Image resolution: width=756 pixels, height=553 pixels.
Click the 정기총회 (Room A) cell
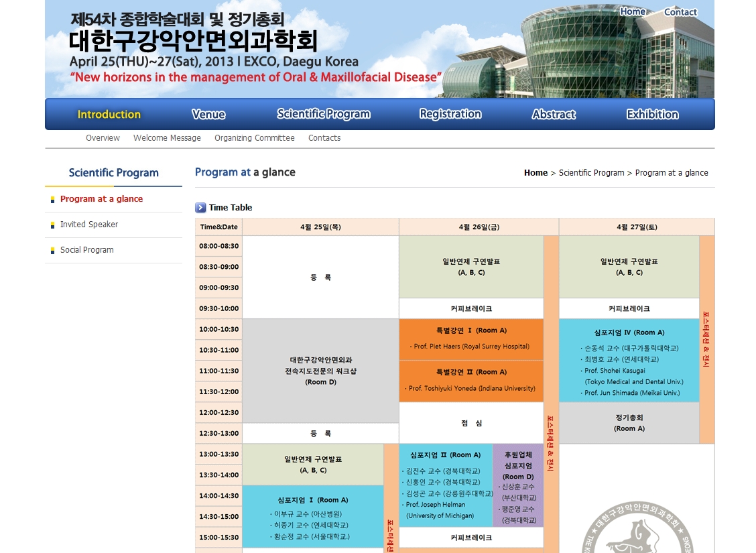[629, 423]
